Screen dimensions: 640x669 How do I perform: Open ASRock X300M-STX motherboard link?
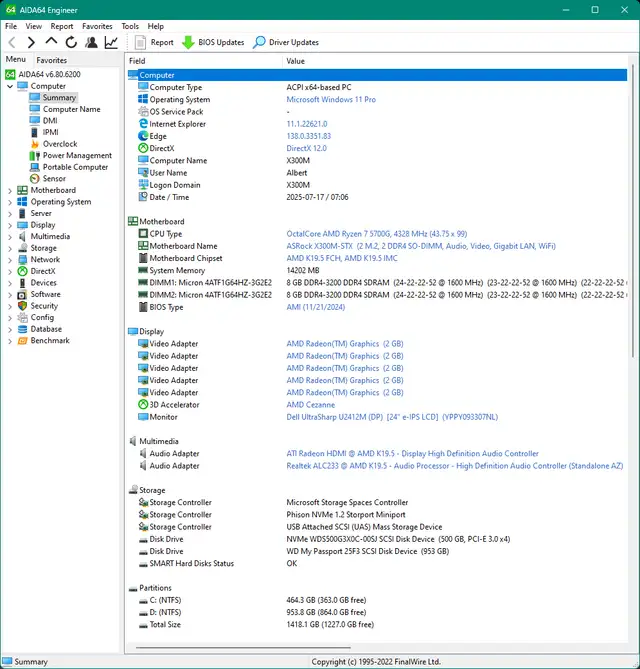pos(421,246)
